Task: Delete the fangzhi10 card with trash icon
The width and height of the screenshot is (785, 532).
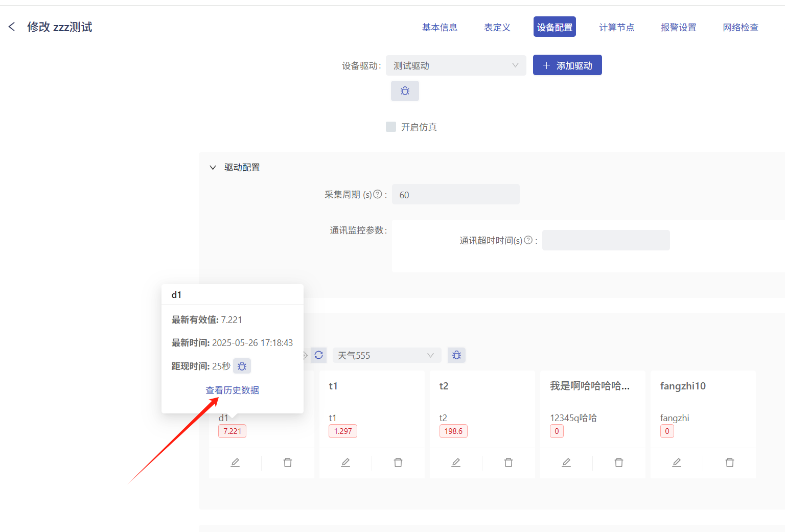Action: pos(730,462)
